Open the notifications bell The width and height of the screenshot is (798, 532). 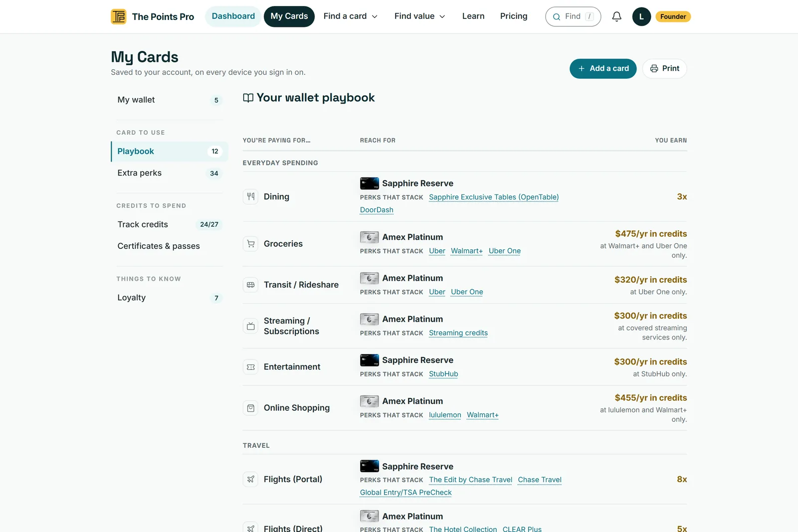pyautogui.click(x=617, y=16)
